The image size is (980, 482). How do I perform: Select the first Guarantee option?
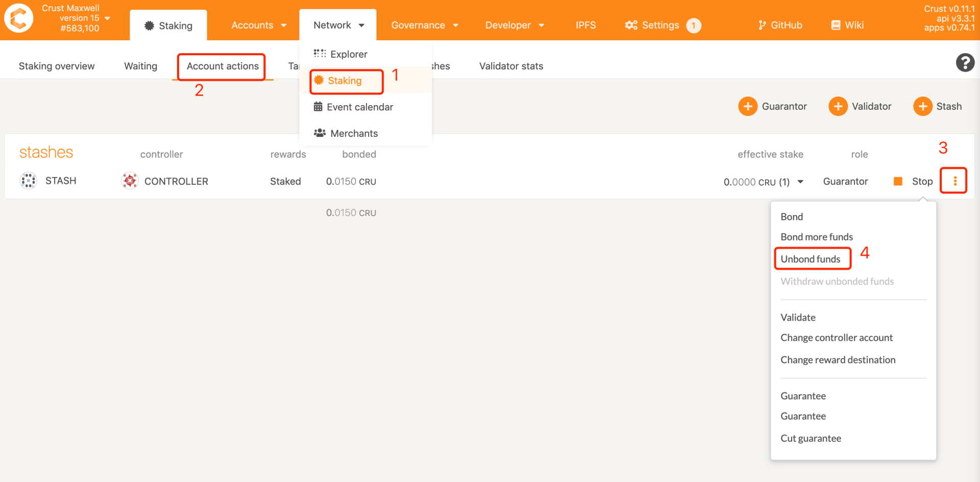(803, 396)
